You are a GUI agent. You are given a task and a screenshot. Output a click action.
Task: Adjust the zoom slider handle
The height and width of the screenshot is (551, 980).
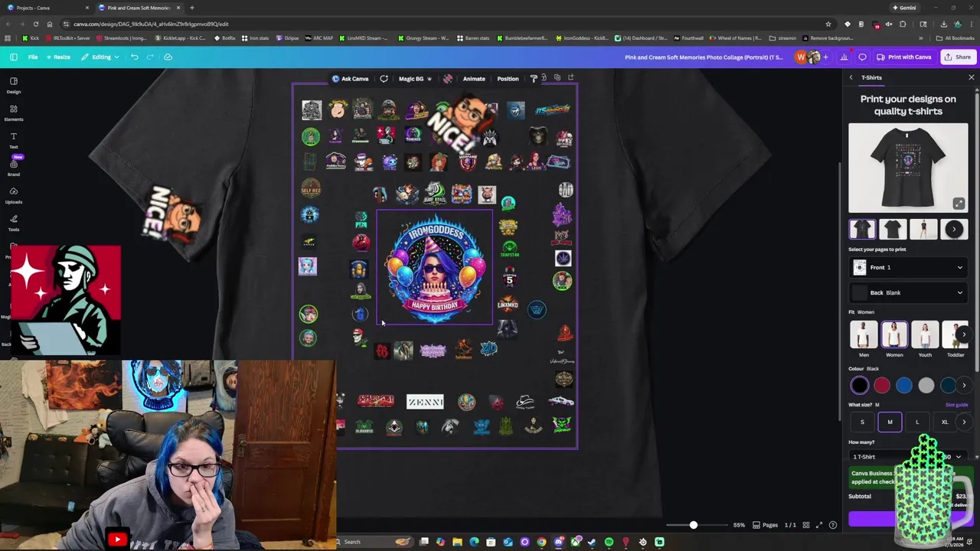tap(694, 525)
